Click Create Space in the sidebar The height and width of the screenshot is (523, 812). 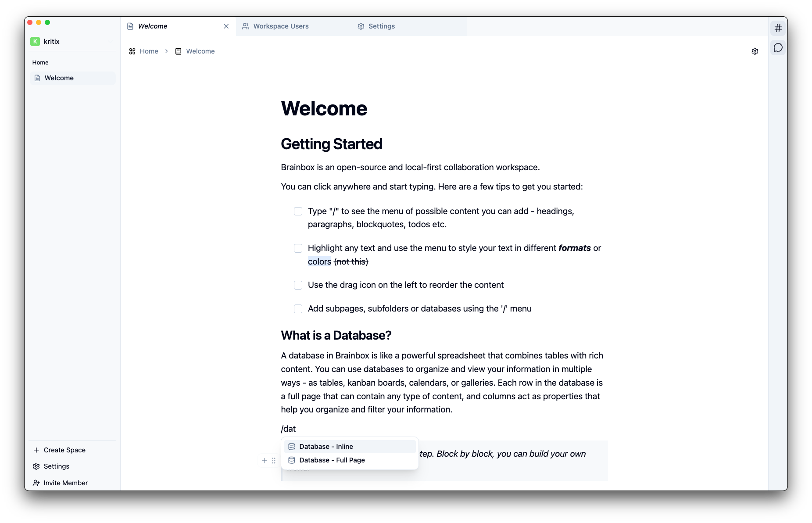point(64,450)
